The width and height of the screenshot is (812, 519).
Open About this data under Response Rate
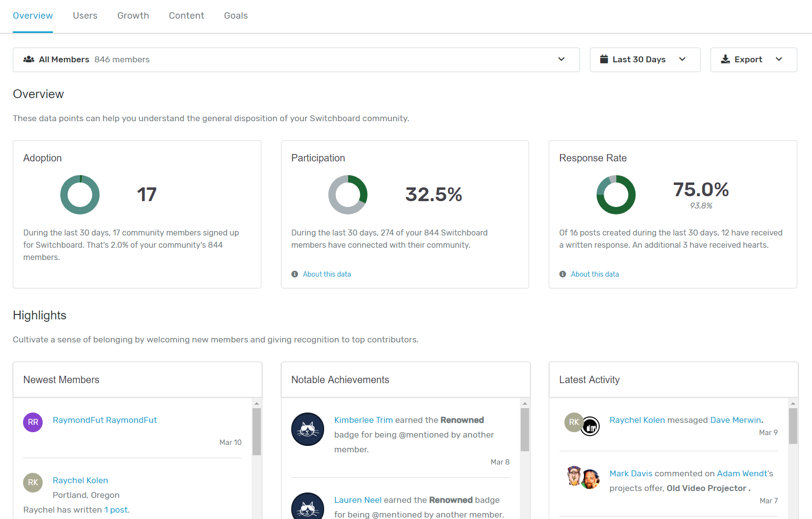click(595, 274)
